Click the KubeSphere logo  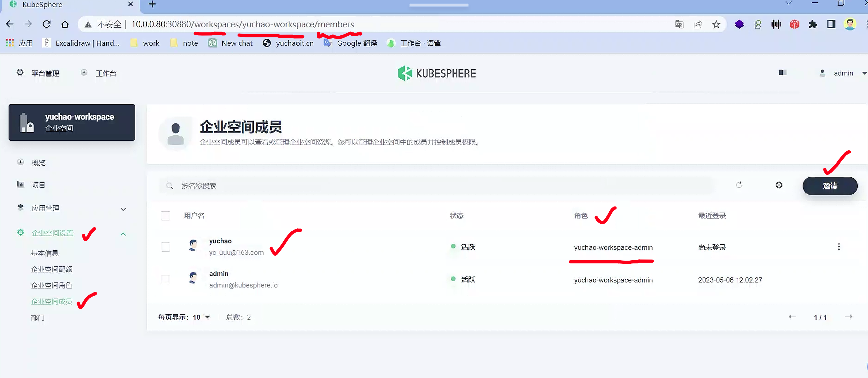[x=437, y=73]
